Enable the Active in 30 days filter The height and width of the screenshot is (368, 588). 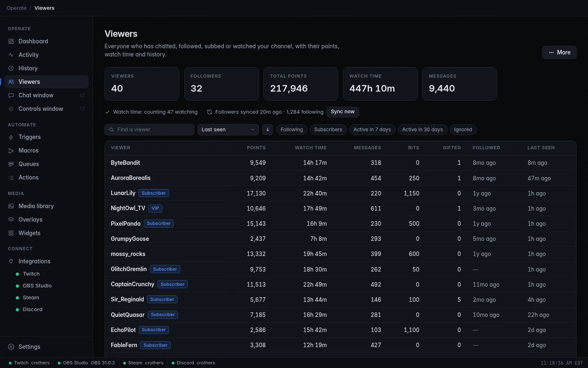coord(422,130)
